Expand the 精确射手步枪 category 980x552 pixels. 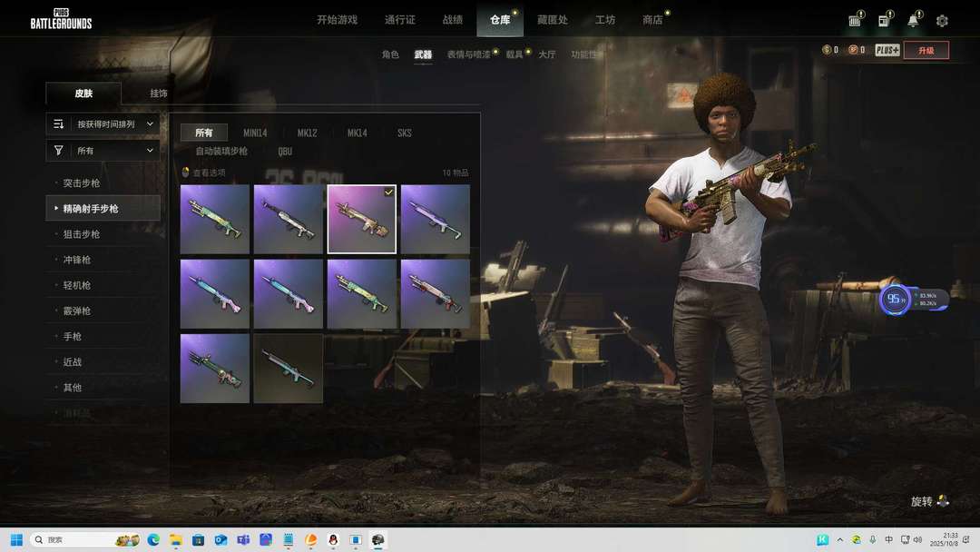tap(91, 209)
